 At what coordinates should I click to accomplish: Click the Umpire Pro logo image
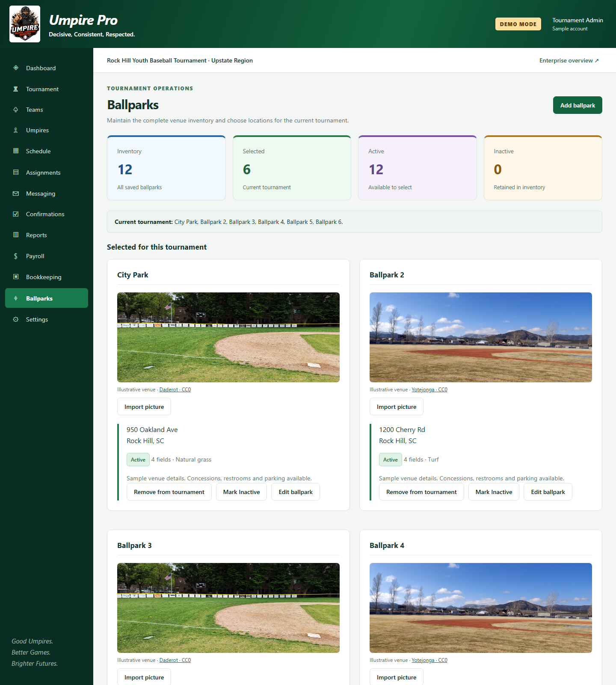point(25,24)
